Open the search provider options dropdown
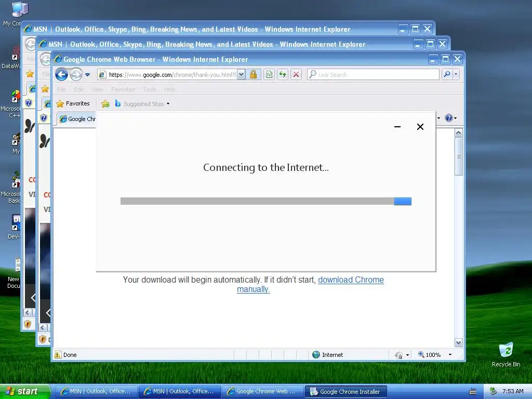Image resolution: width=532 pixels, height=399 pixels. pyautogui.click(x=456, y=74)
